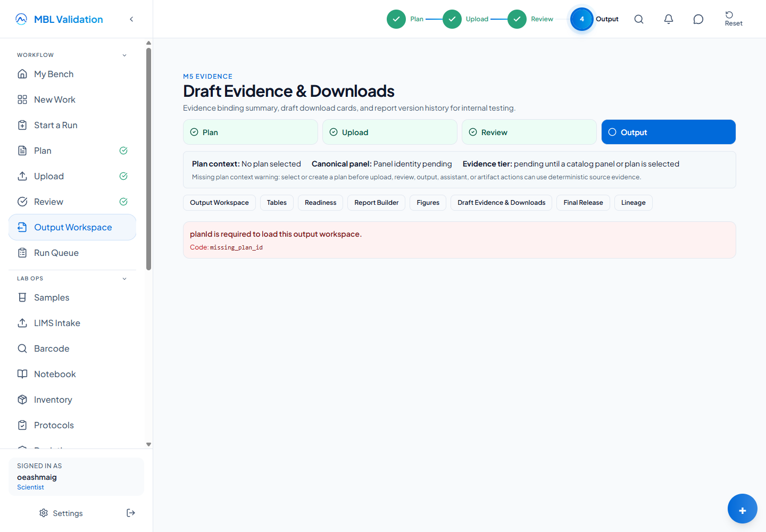Click the MBL Validation logo icon
The image size is (766, 532).
[x=21, y=19]
